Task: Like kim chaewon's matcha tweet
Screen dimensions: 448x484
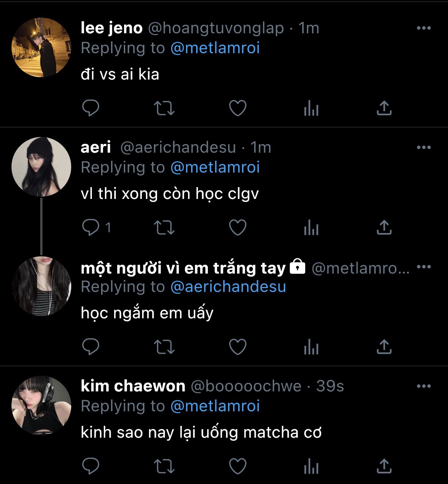Action: point(237,466)
